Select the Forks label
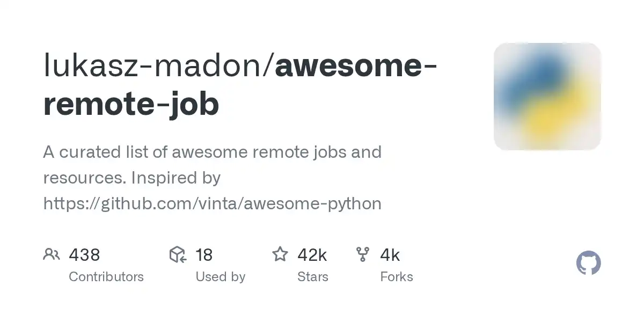Screen dimensions: 644x322 click(x=397, y=277)
